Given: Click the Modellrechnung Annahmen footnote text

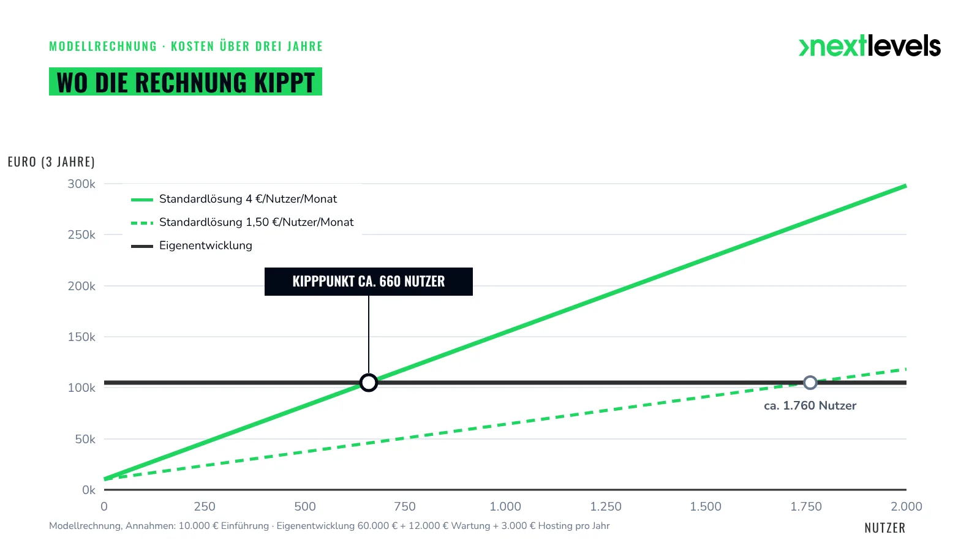Looking at the screenshot, I should 330,526.
